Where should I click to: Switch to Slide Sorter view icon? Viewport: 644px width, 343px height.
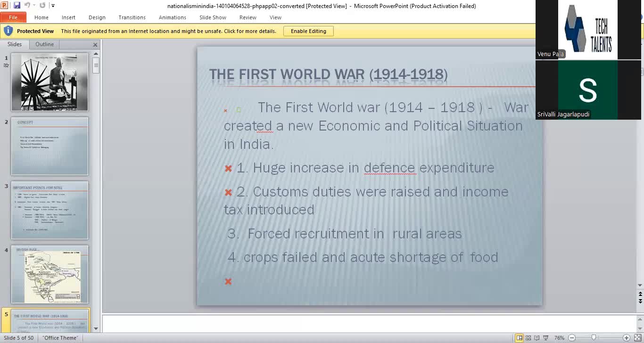coord(528,338)
